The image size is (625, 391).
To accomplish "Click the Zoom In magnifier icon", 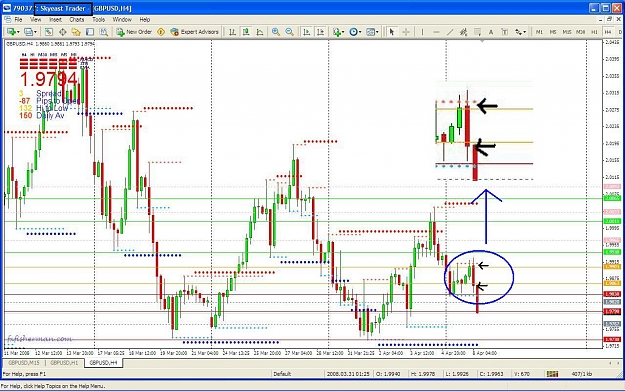I will [x=275, y=32].
